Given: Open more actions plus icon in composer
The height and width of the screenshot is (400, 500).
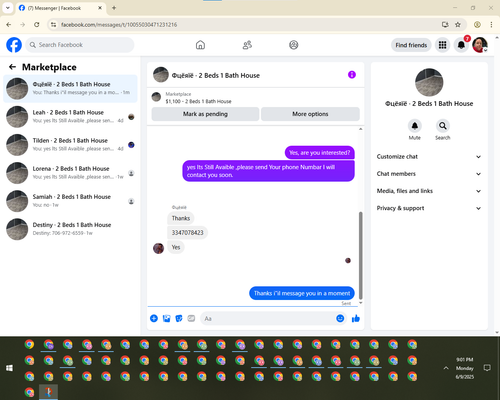Looking at the screenshot, I should tap(154, 318).
